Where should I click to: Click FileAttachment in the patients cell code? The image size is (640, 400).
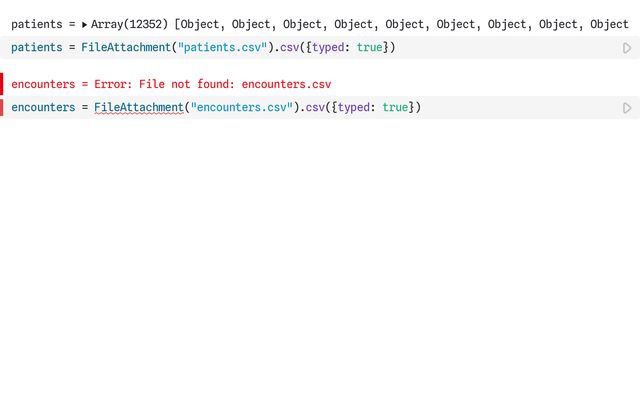click(x=125, y=48)
